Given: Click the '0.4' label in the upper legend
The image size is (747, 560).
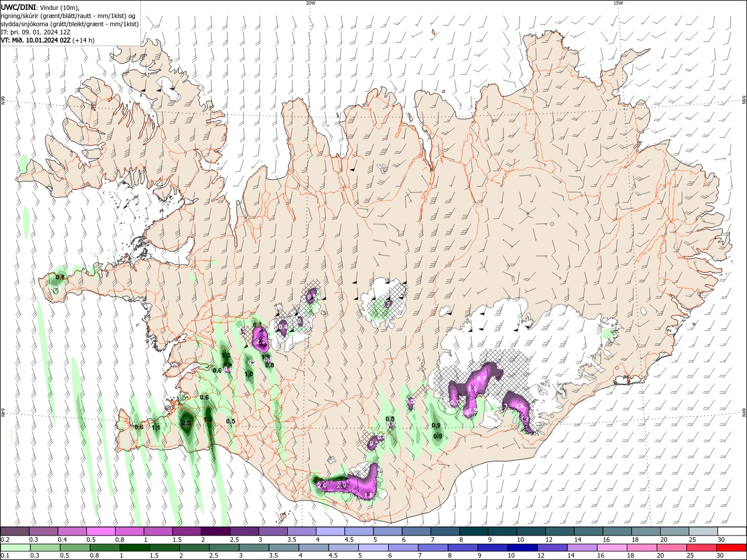Looking at the screenshot, I should pos(62,540).
